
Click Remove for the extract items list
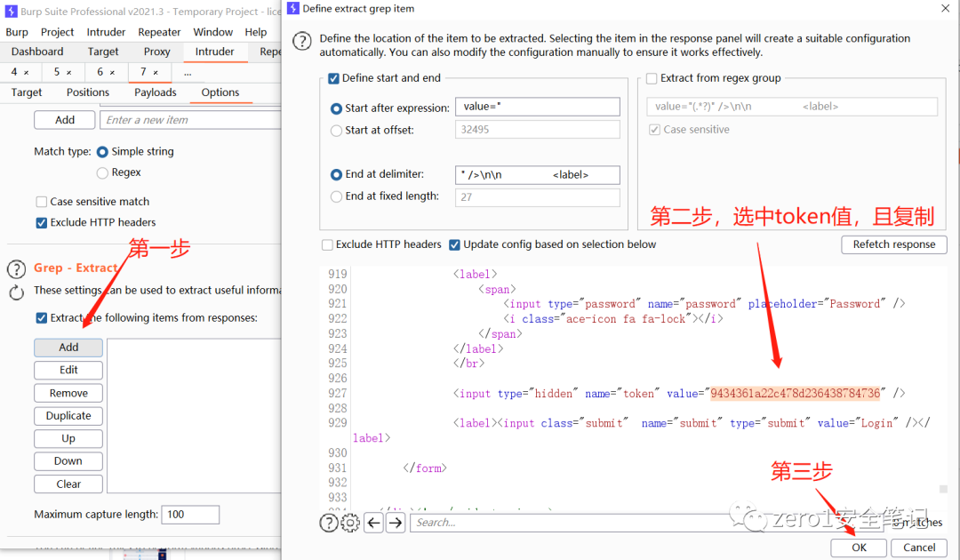(68, 393)
